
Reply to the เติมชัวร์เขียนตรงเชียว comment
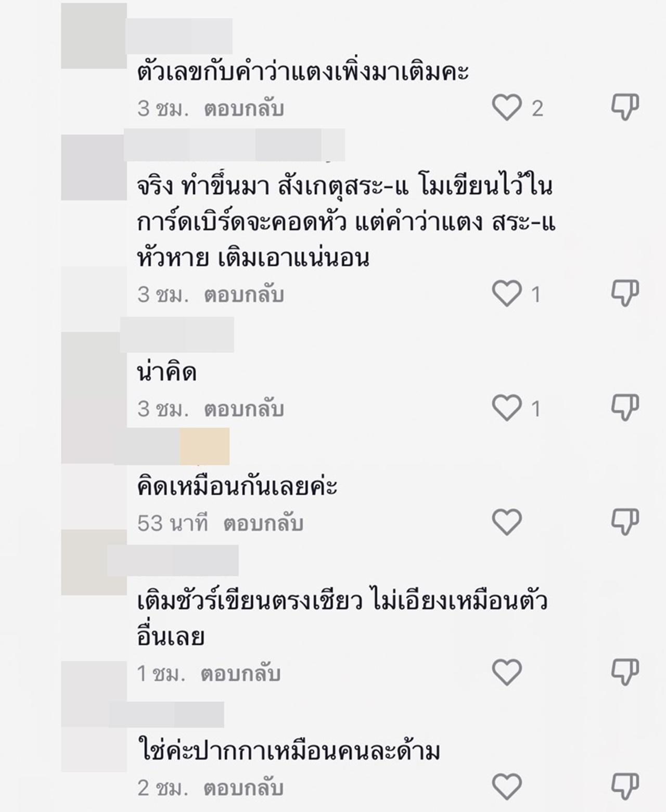pyautogui.click(x=240, y=674)
